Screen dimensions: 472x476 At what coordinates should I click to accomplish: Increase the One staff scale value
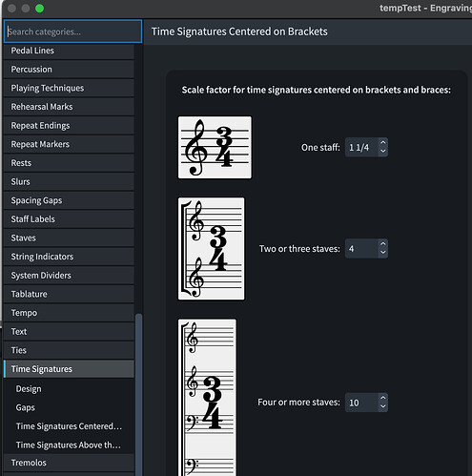[383, 143]
